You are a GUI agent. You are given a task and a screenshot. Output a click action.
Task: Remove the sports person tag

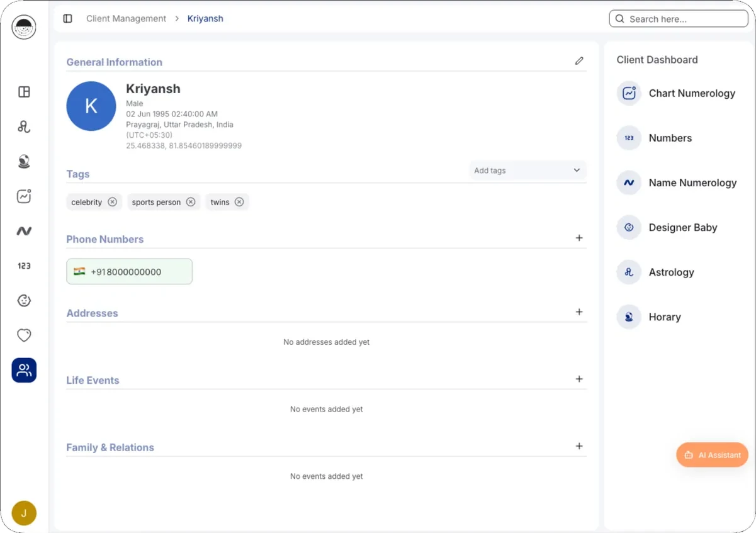coord(191,202)
